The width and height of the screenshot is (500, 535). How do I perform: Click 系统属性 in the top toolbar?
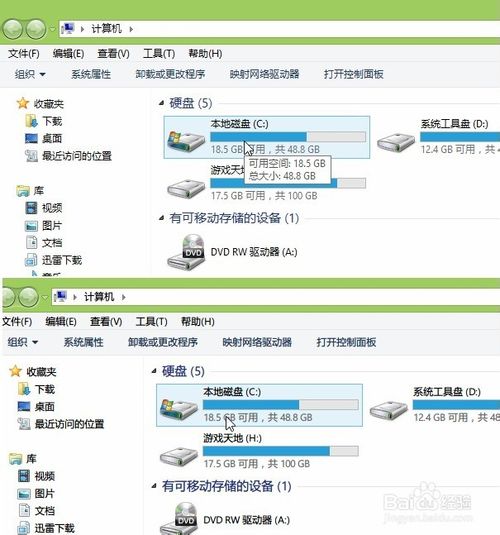(x=91, y=74)
